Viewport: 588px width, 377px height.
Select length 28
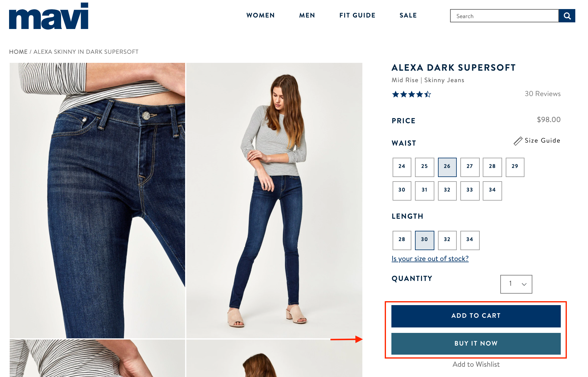402,240
